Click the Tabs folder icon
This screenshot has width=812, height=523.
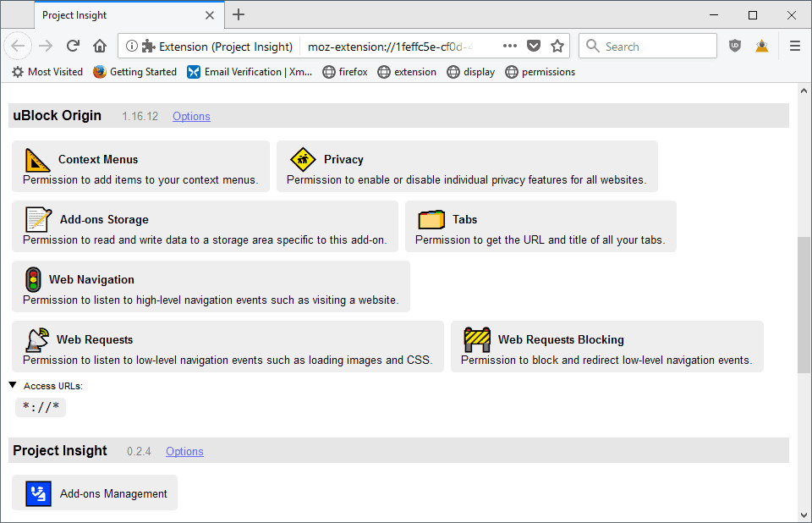click(431, 220)
